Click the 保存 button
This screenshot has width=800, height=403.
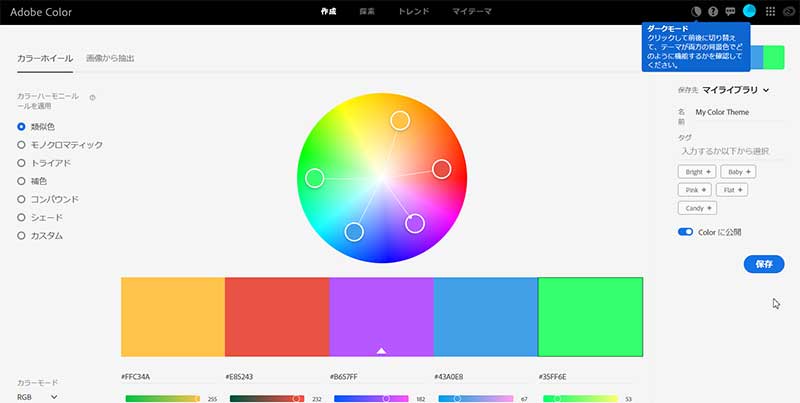click(x=764, y=264)
